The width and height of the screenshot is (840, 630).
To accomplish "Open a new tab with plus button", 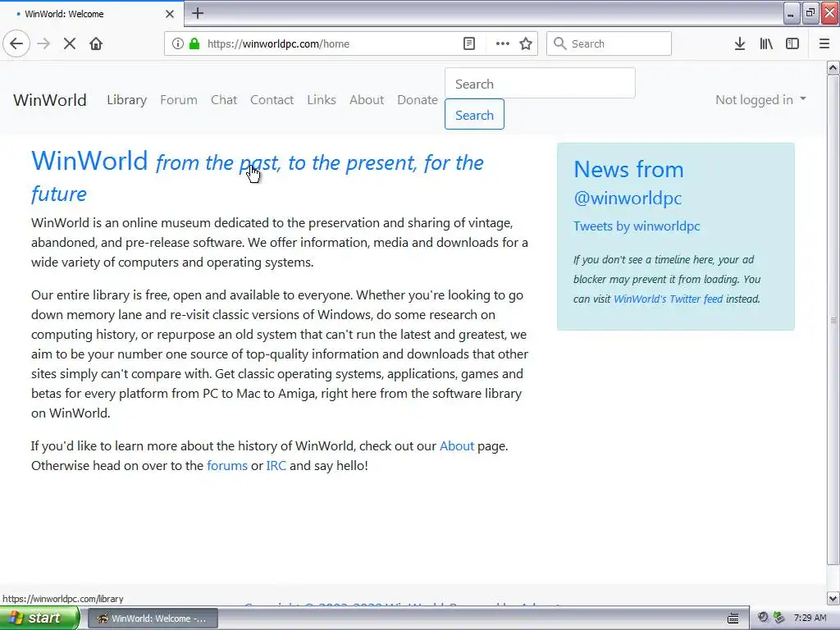I will [198, 13].
